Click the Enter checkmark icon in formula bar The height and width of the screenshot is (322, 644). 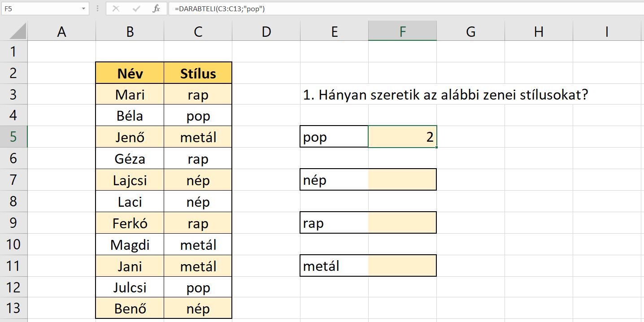coord(136,9)
